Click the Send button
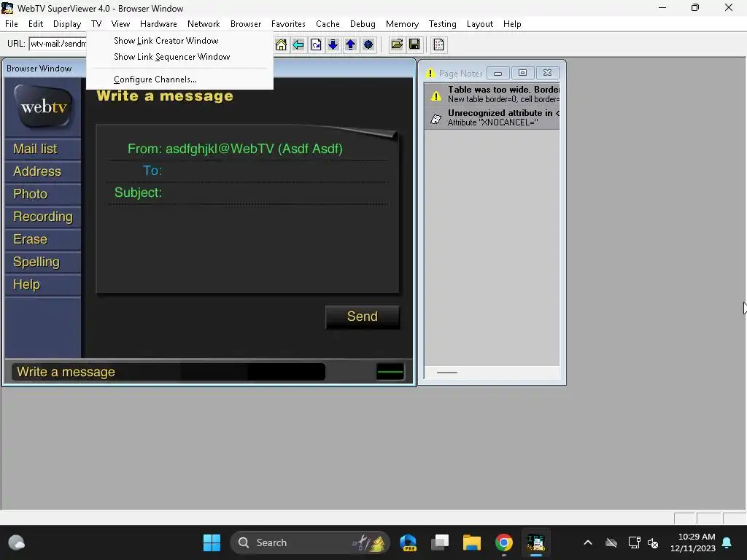 [363, 316]
